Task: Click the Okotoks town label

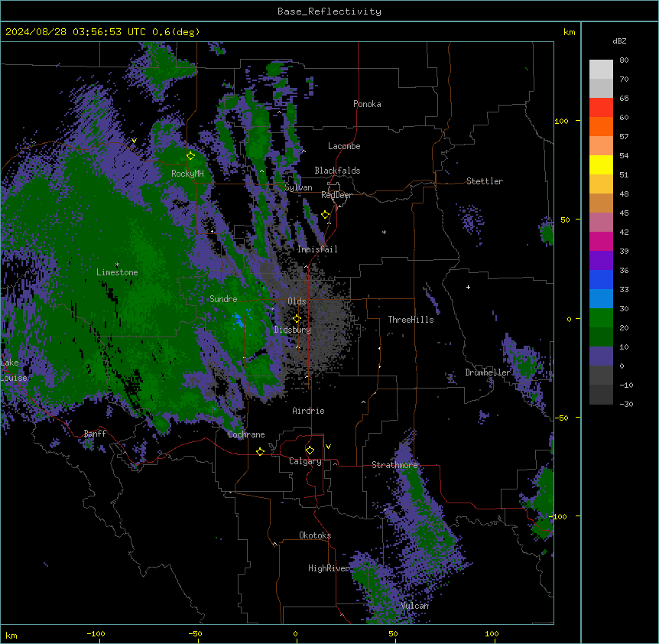Action: [315, 535]
